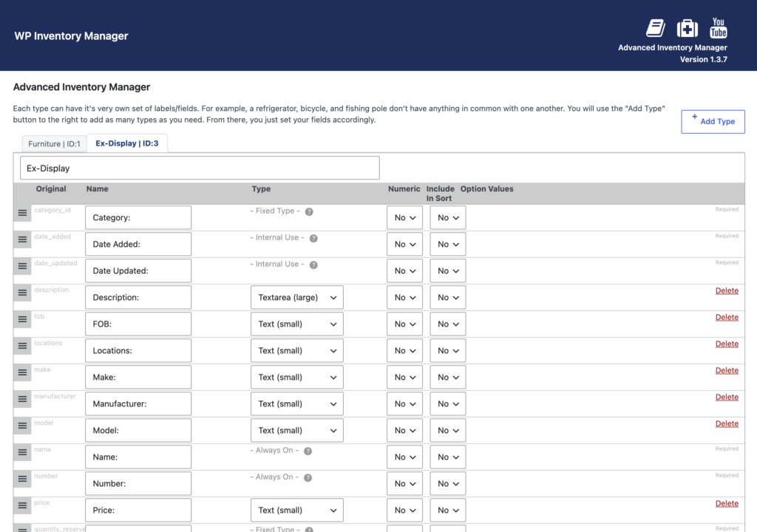Click help icon beside Number Always On
Image resolution: width=757 pixels, height=532 pixels.
pos(308,477)
